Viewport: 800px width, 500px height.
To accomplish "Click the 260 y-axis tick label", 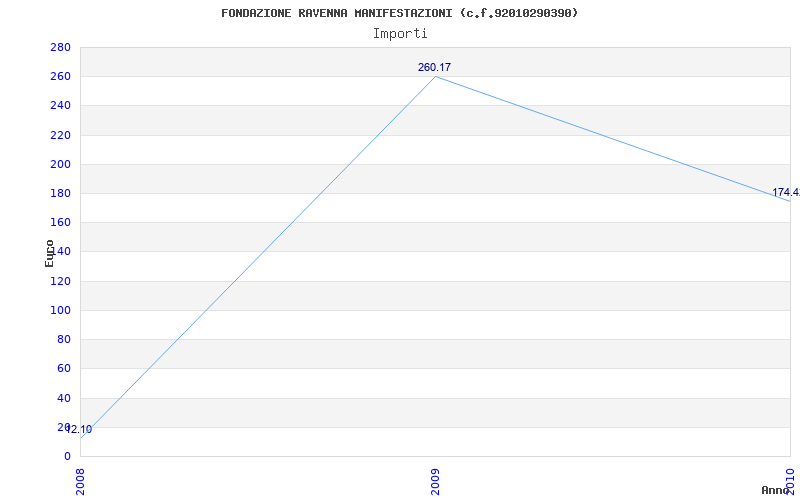I will tap(60, 77).
